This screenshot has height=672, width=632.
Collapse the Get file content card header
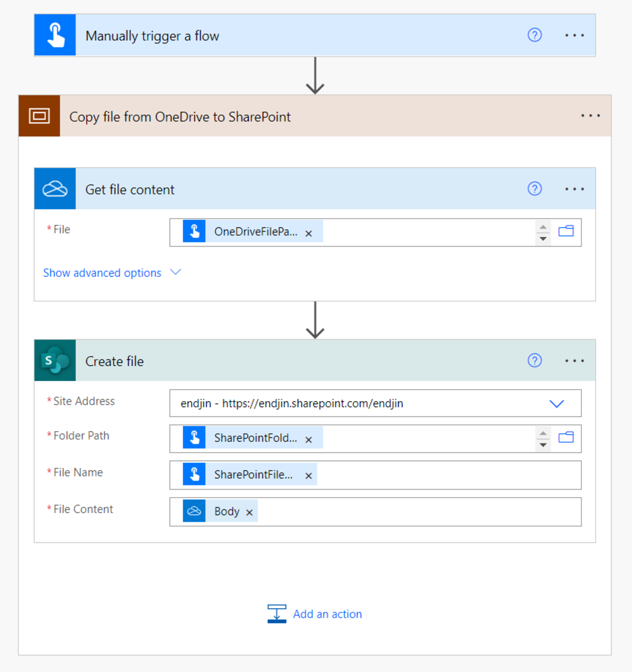(315, 189)
